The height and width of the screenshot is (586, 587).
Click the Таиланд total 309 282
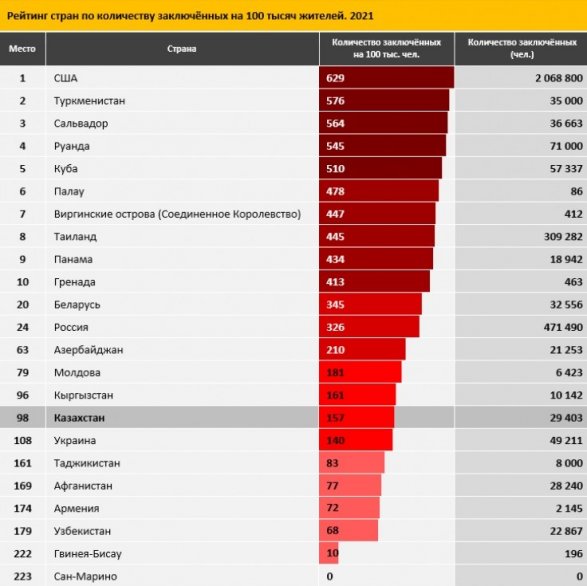[x=563, y=236]
